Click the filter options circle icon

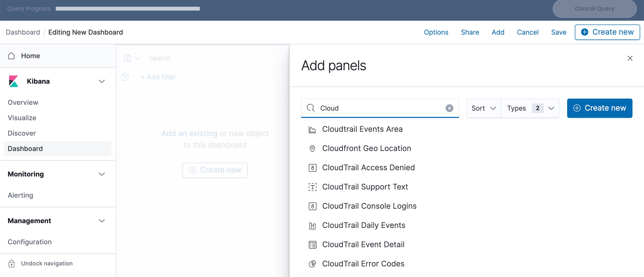click(x=125, y=77)
